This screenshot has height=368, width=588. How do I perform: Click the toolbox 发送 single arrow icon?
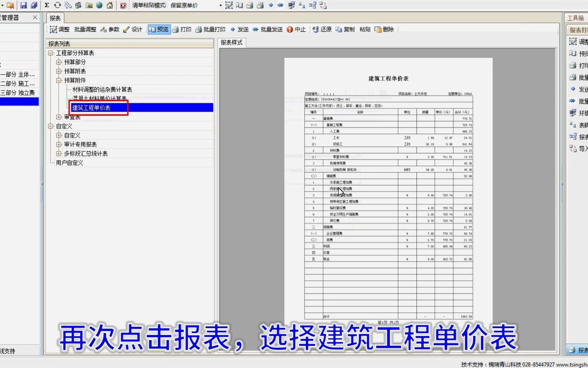(x=573, y=89)
